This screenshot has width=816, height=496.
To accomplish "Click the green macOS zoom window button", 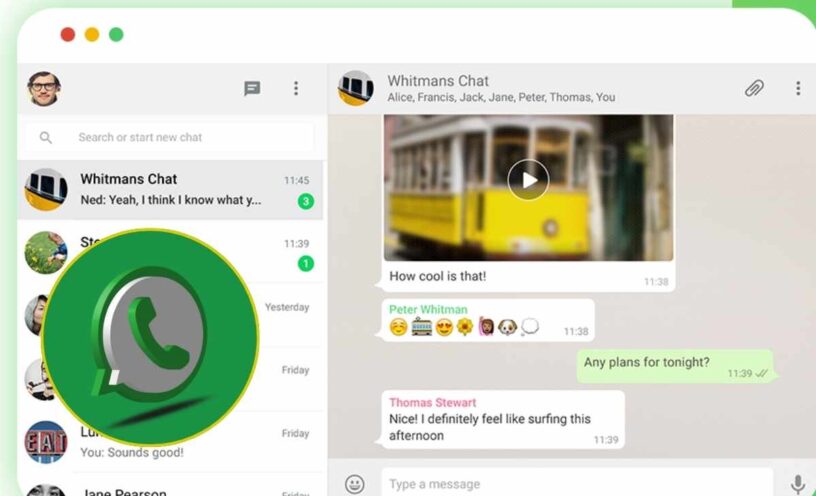I will (116, 34).
